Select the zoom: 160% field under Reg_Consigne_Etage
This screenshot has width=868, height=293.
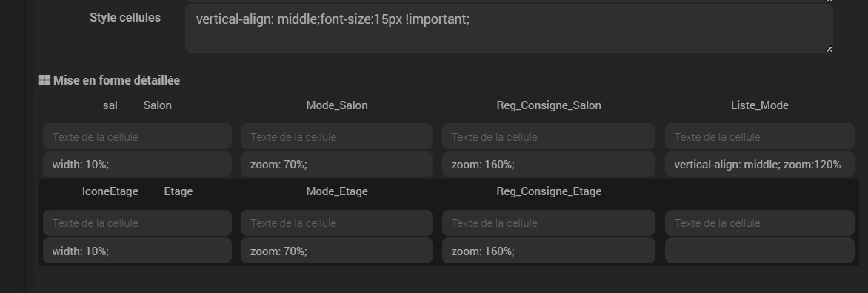pos(549,251)
